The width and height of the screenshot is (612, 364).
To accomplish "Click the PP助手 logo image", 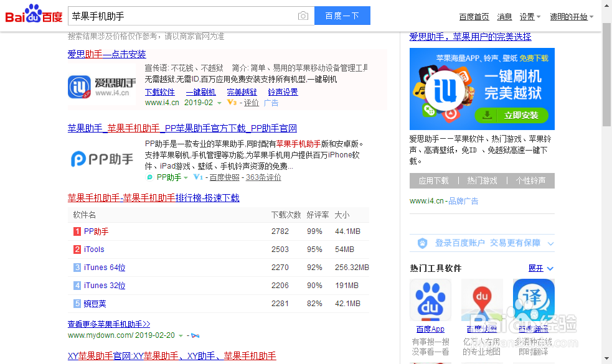I will click(102, 159).
